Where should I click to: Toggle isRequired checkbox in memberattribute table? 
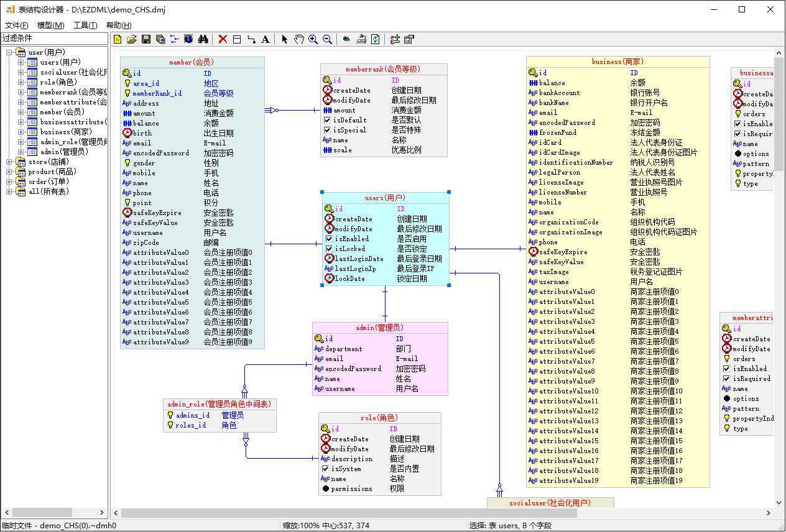point(726,378)
